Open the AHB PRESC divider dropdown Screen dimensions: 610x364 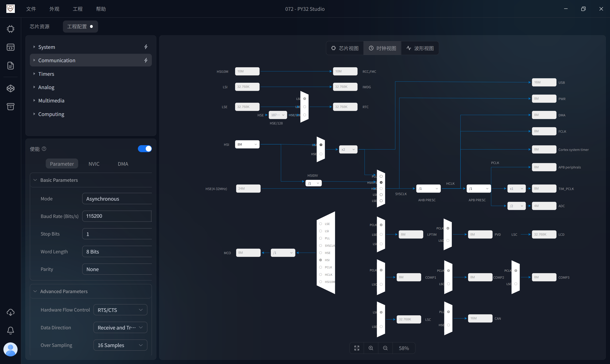pos(428,189)
